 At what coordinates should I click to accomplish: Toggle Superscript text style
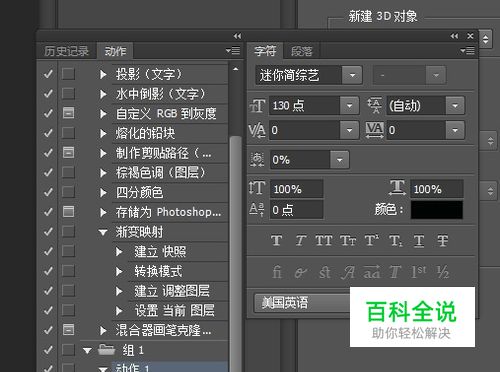pos(372,240)
